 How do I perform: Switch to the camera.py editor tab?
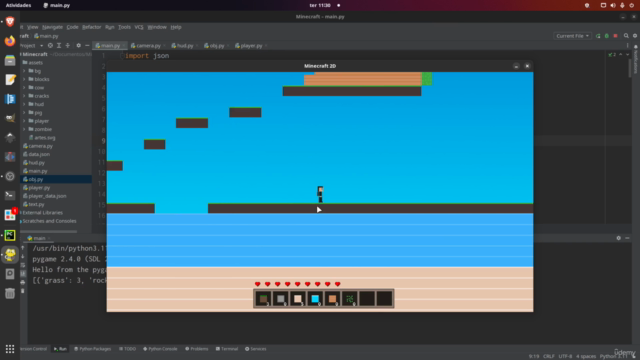[148, 46]
